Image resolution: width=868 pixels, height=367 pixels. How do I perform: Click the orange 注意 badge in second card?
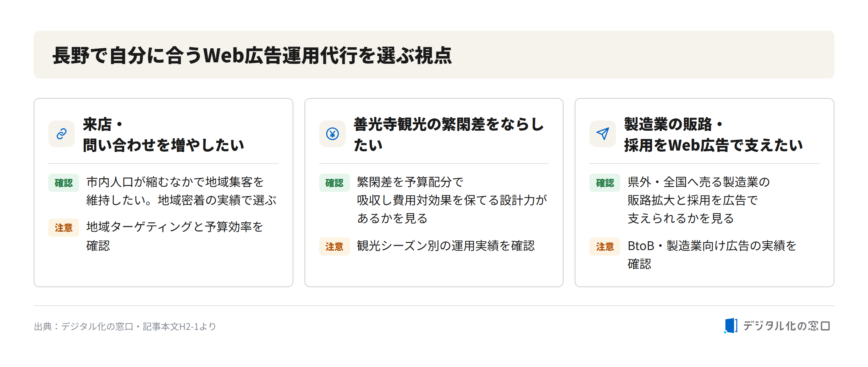click(334, 247)
